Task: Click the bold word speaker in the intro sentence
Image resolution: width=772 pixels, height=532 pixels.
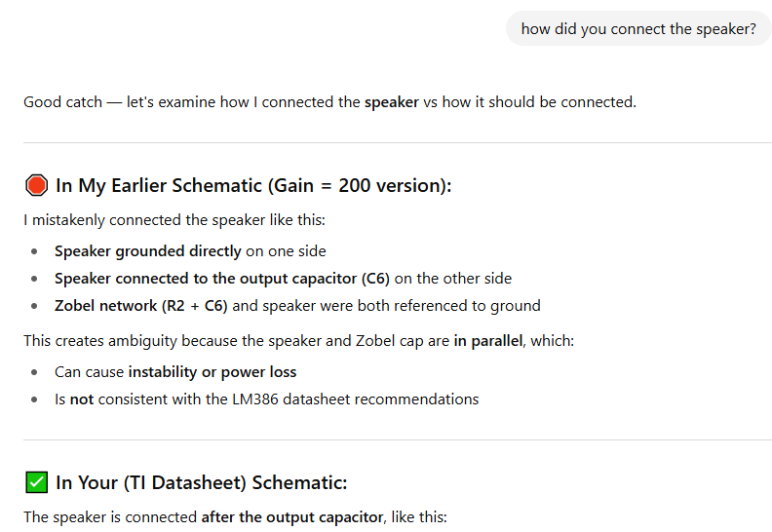Action: click(392, 102)
